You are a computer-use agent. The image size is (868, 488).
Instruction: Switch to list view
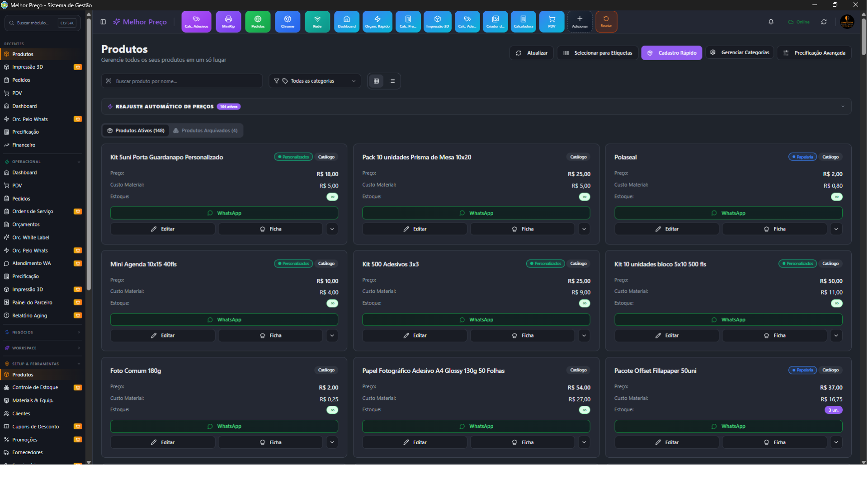392,81
